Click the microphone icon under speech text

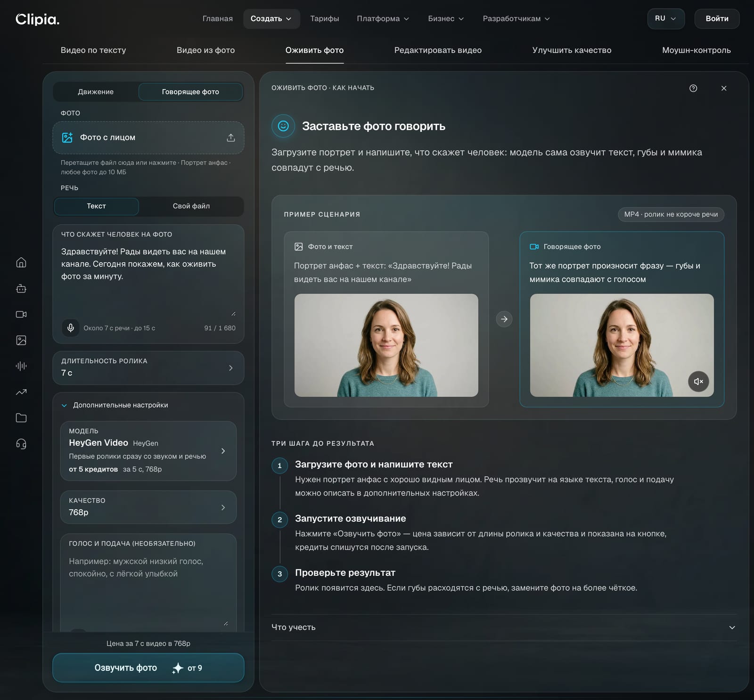71,328
